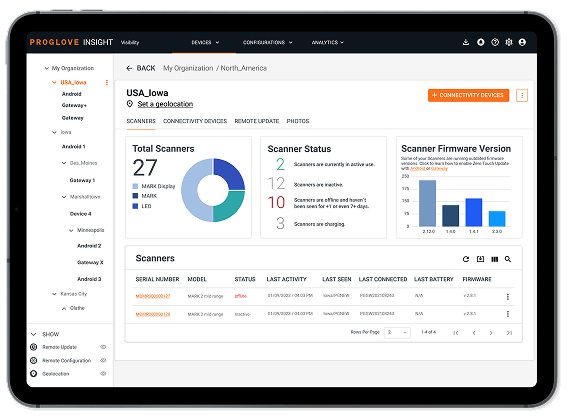Click the BACK button
This screenshot has height=418, width=567.
[141, 68]
